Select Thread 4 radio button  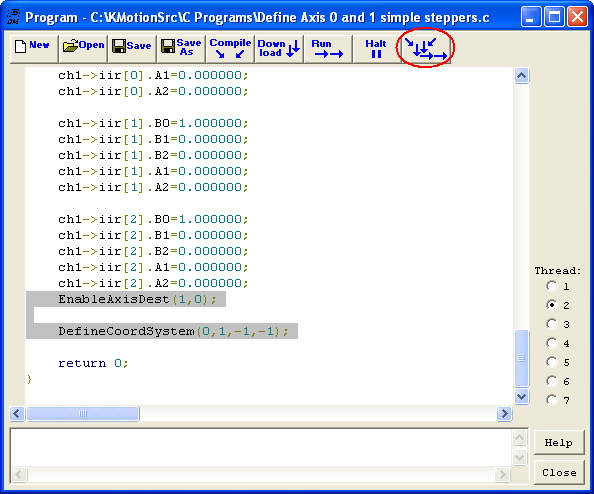552,343
